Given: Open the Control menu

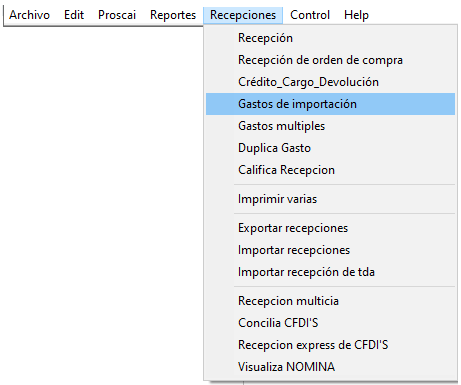Looking at the screenshot, I should click(310, 15).
